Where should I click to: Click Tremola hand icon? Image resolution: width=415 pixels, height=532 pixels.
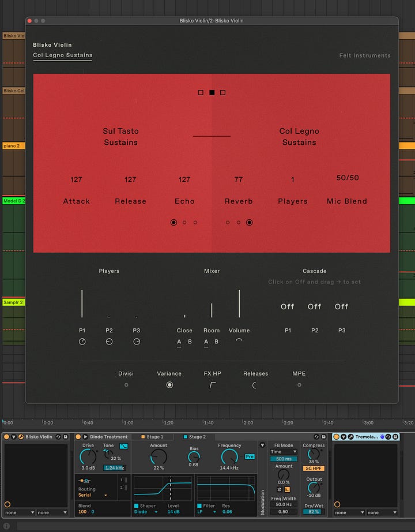point(382,437)
